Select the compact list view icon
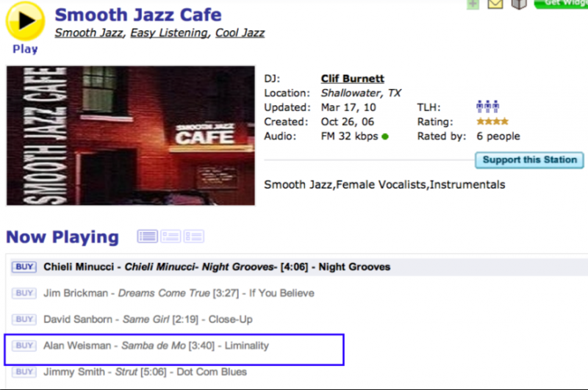The height and width of the screenshot is (390, 588). click(147, 236)
